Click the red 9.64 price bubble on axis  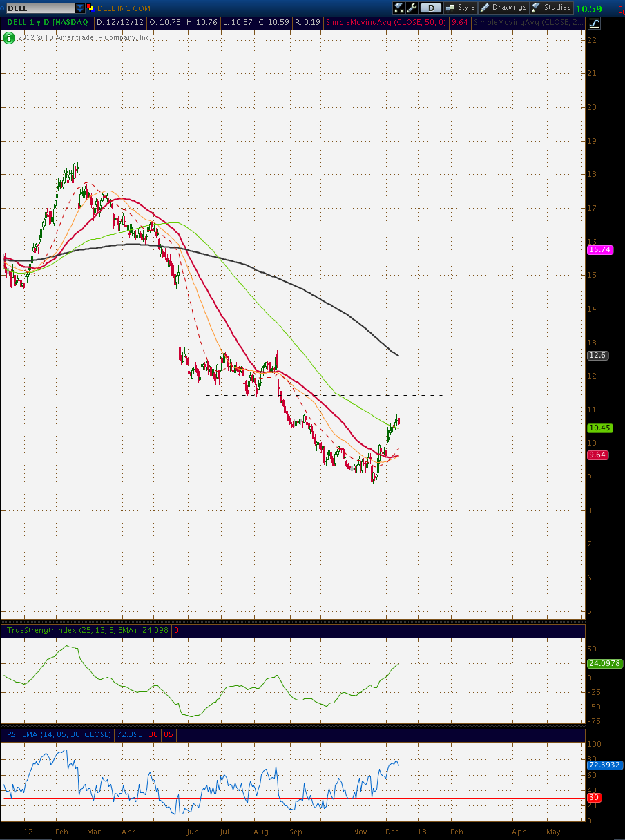click(x=597, y=455)
